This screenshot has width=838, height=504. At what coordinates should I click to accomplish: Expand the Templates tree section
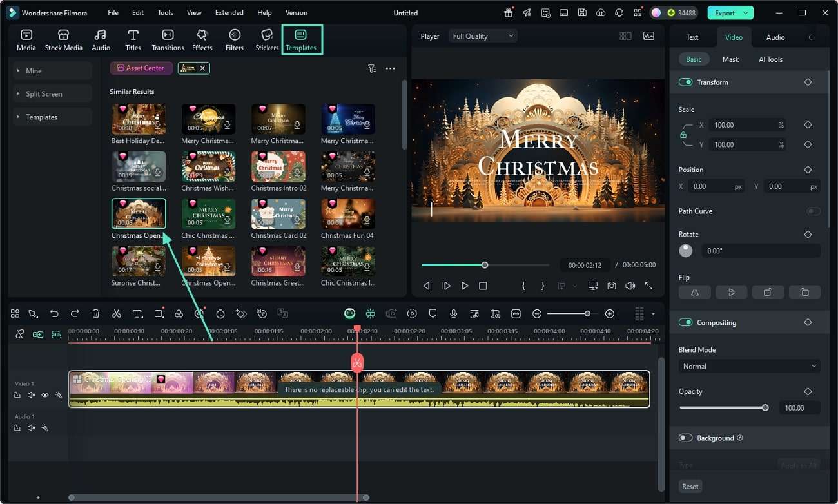52,117
